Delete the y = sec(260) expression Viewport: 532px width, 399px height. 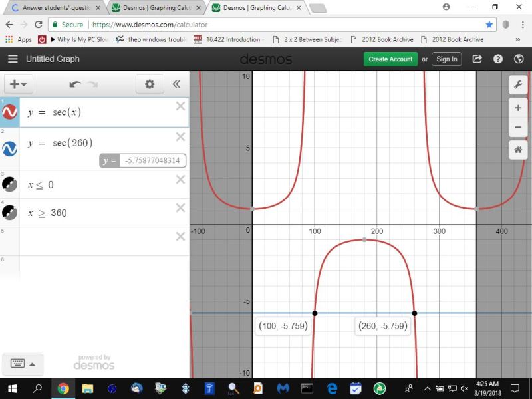click(180, 137)
